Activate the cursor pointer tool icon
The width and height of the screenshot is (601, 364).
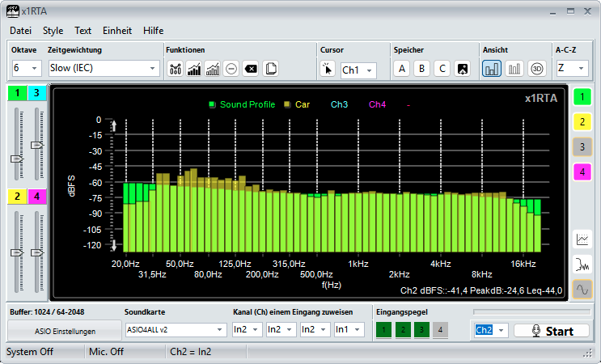(328, 69)
